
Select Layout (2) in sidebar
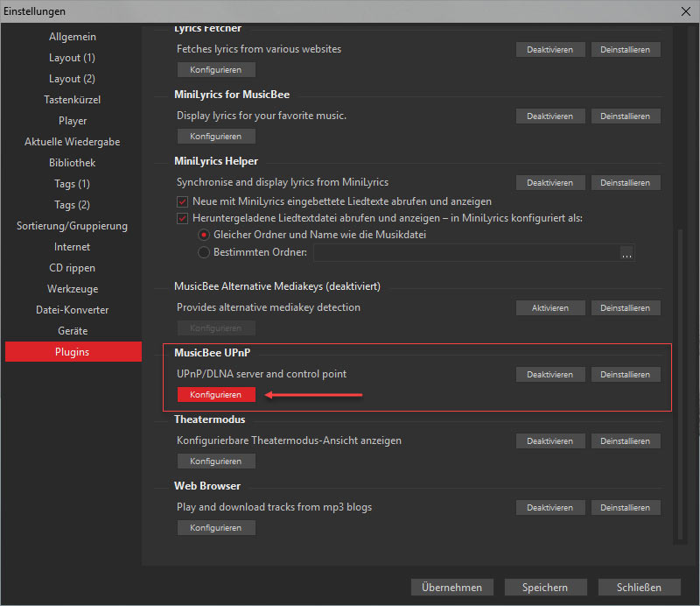coord(73,79)
